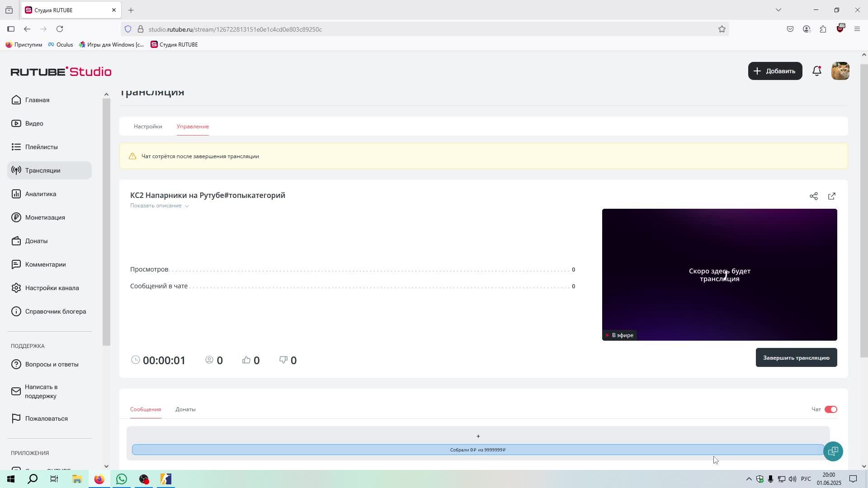Open WhatsApp from the taskbar

pos(122,479)
